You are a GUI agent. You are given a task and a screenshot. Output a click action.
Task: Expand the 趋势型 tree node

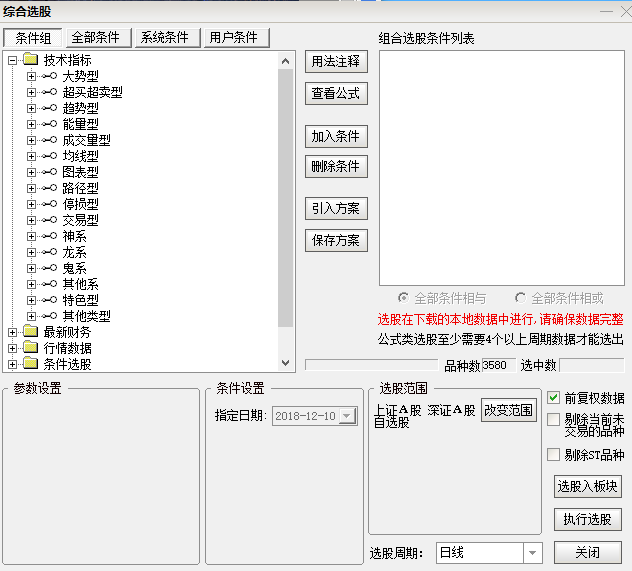pyautogui.click(x=31, y=108)
